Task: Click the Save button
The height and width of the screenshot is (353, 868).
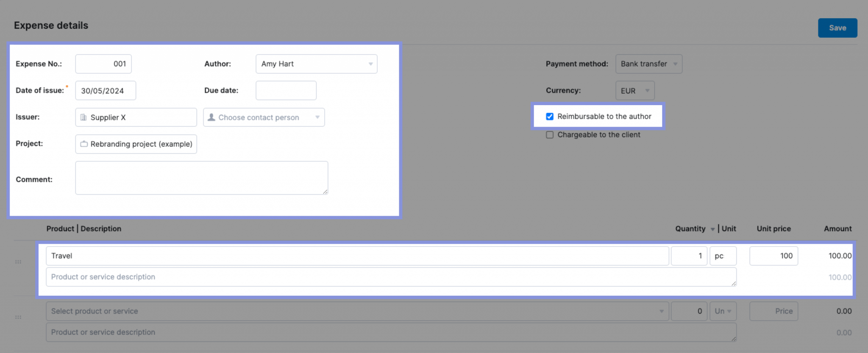Action: [837, 28]
